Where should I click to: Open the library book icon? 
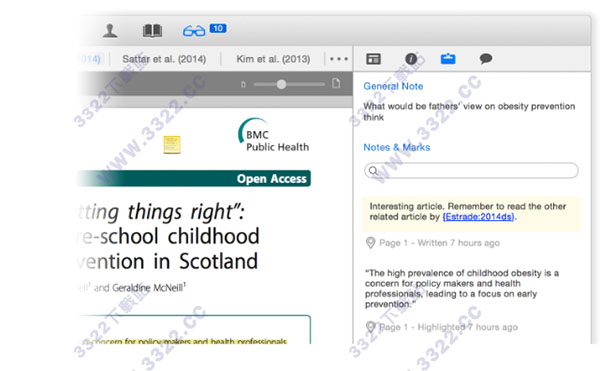pyautogui.click(x=152, y=31)
